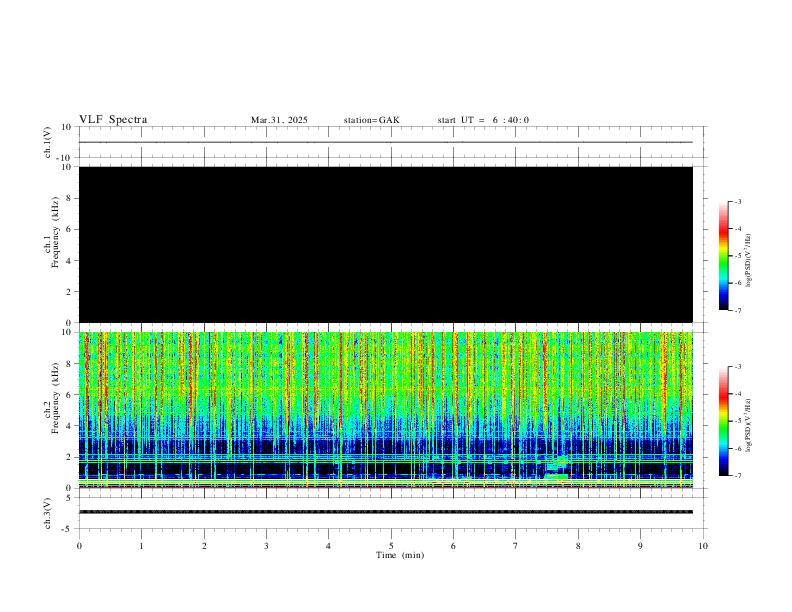Click the "VLF Spectra" plot title
The height and width of the screenshot is (612, 792).
coord(113,120)
